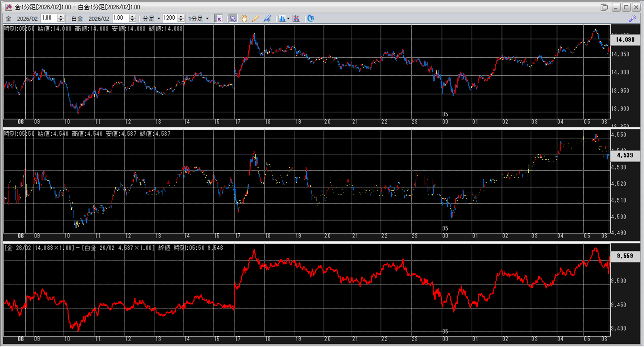Expand the indicator icon dropdown arrow
Viewport: 644px width, 347px height.
pyautogui.click(x=288, y=19)
